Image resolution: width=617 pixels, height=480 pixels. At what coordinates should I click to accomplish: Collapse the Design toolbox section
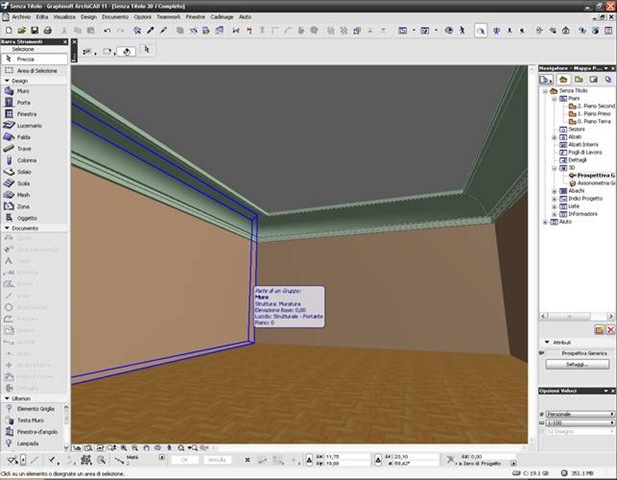pos(7,81)
